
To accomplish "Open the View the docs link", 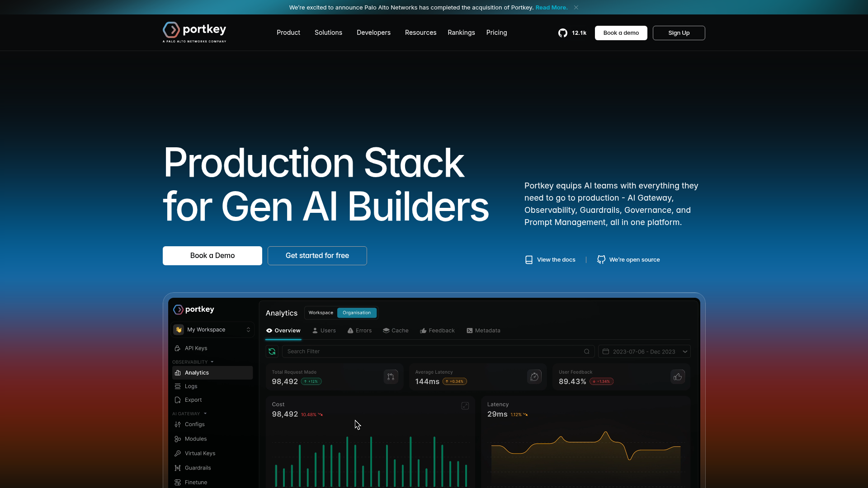I will tap(550, 260).
